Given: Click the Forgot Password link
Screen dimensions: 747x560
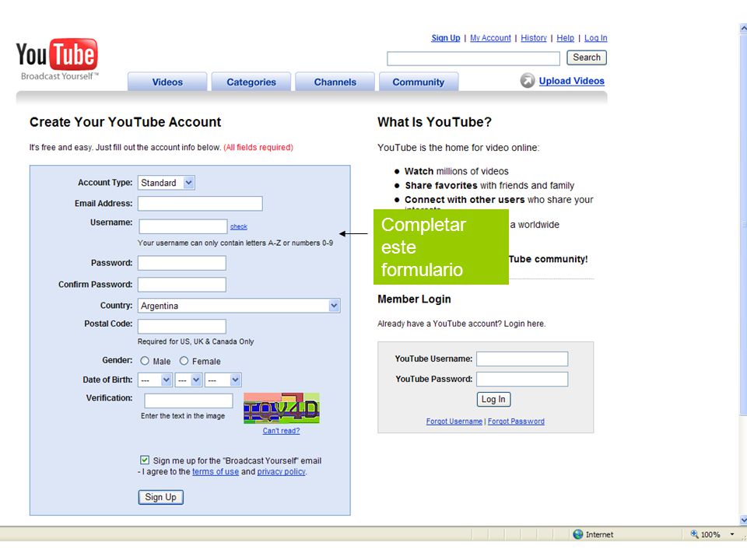Looking at the screenshot, I should point(516,422).
